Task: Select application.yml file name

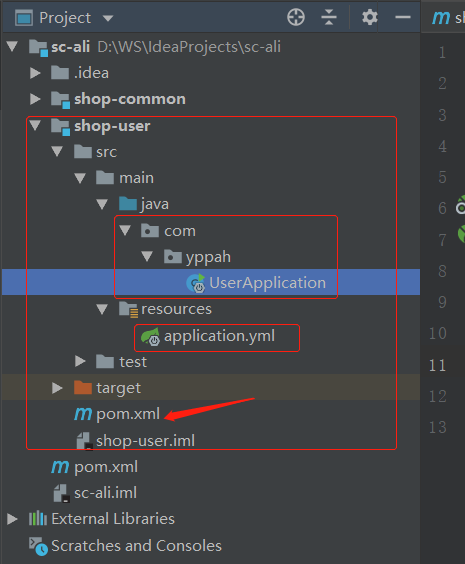Action: 219,336
